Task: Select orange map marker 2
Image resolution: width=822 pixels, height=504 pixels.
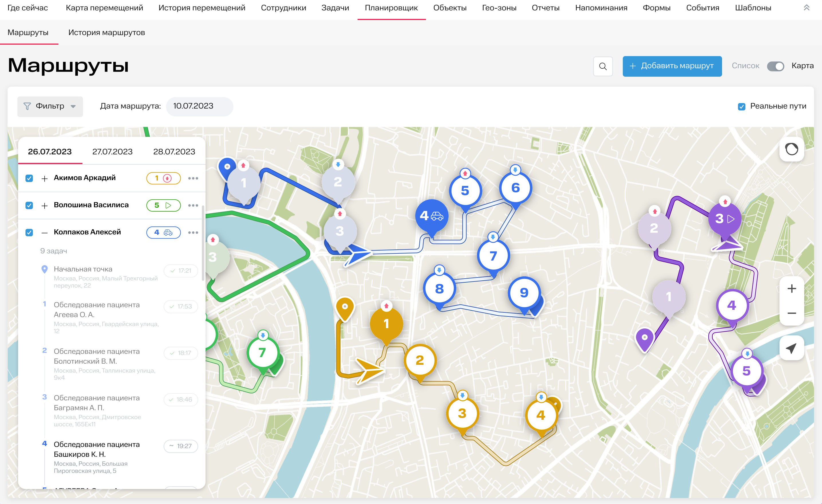Action: pyautogui.click(x=420, y=360)
